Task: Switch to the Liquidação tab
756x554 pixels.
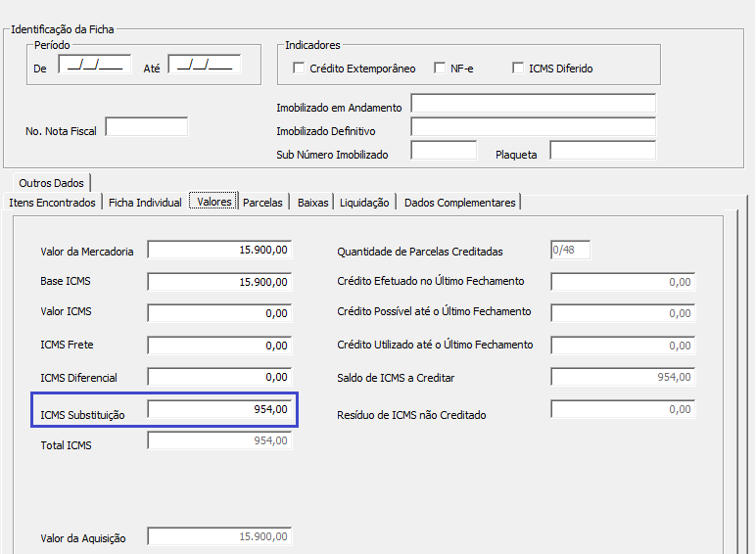Action: (x=364, y=203)
